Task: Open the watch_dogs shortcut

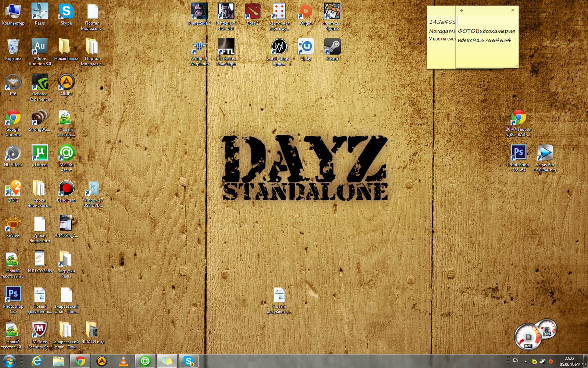Action: point(279,52)
